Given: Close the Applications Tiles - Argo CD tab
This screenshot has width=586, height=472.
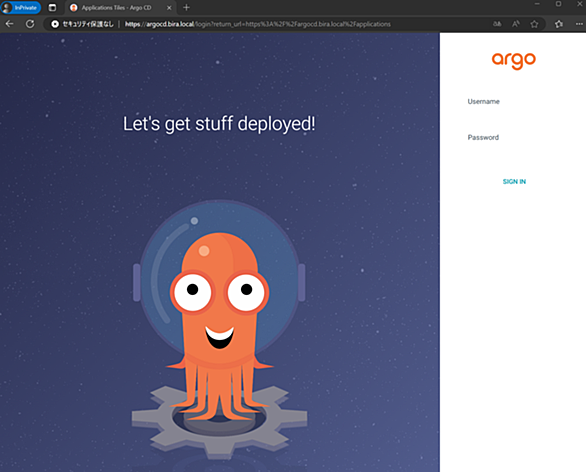Looking at the screenshot, I should (x=169, y=7).
